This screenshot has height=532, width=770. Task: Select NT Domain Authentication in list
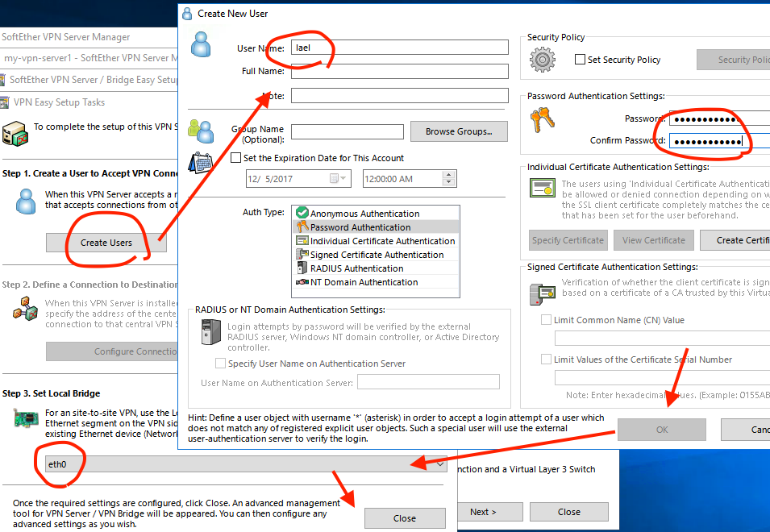pyautogui.click(x=376, y=282)
